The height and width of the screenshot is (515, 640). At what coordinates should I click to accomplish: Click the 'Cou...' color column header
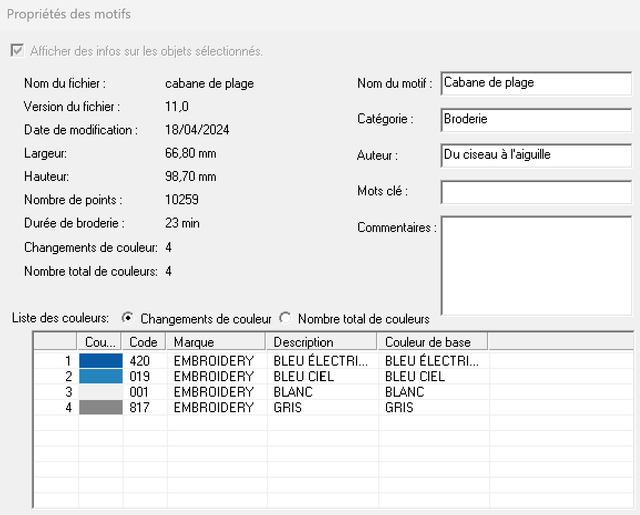pyautogui.click(x=100, y=342)
